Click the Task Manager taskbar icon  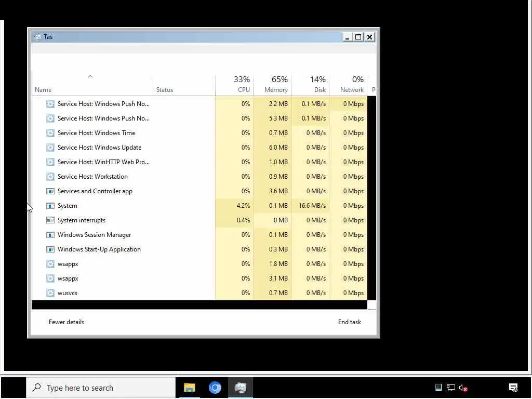pos(240,388)
